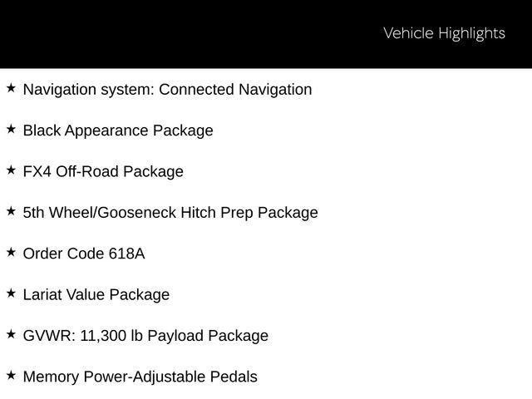Image resolution: width=532 pixels, height=399 pixels.
Task: Click Memory Power-Adjustable Pedals item
Action: coord(140,377)
